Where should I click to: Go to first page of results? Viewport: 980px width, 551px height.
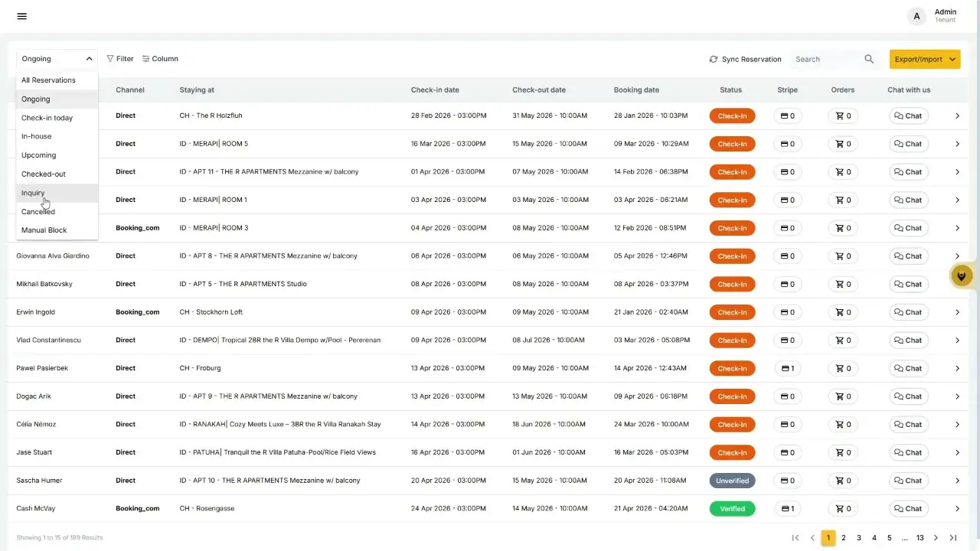(x=795, y=538)
